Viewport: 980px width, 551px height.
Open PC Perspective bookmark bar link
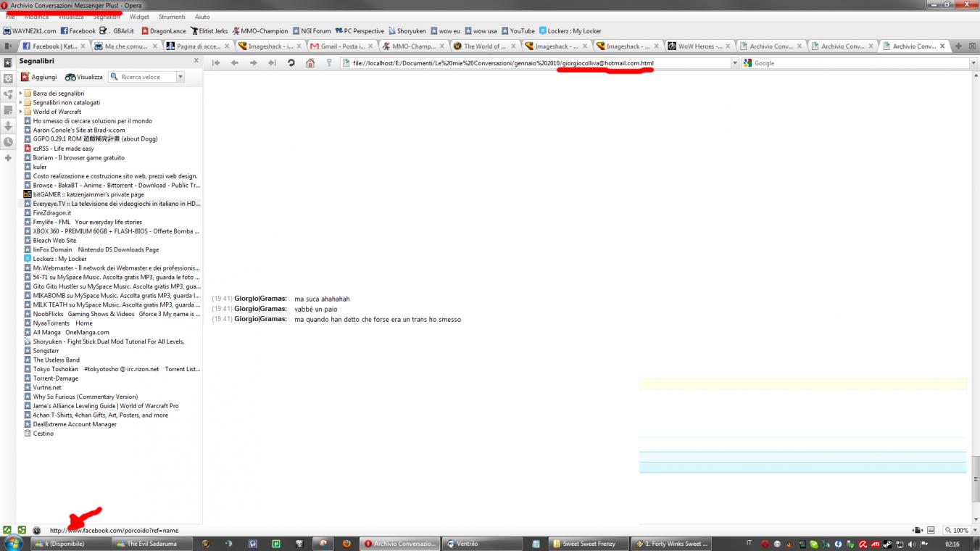point(360,31)
